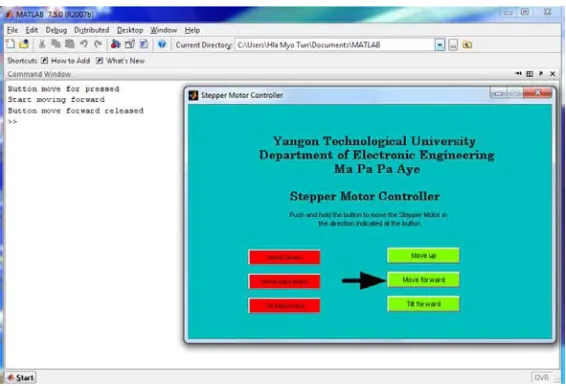This screenshot has width=566, height=386.
Task: Open the Debug menu
Action: 56,30
